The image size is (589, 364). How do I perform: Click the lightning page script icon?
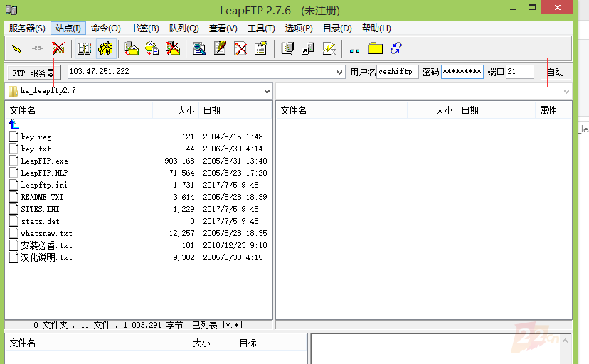329,48
